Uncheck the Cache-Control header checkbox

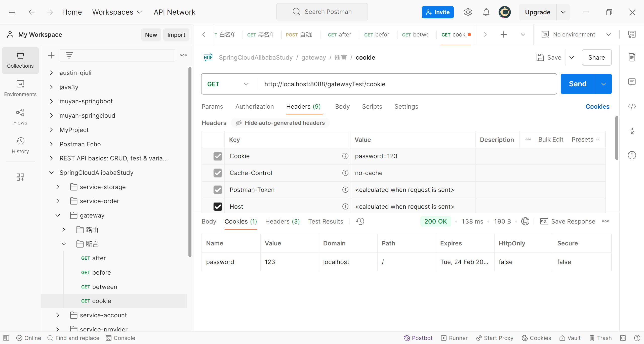tap(218, 173)
